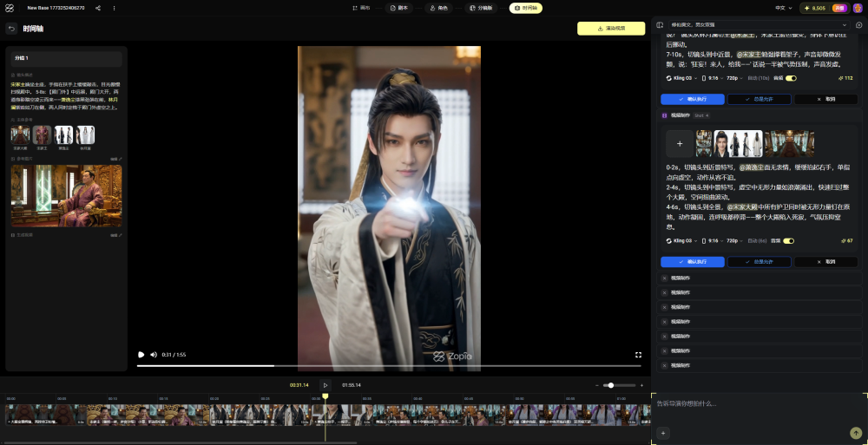Select the first clip on the timeline
Viewport: 868px width, 445px height.
click(45, 416)
